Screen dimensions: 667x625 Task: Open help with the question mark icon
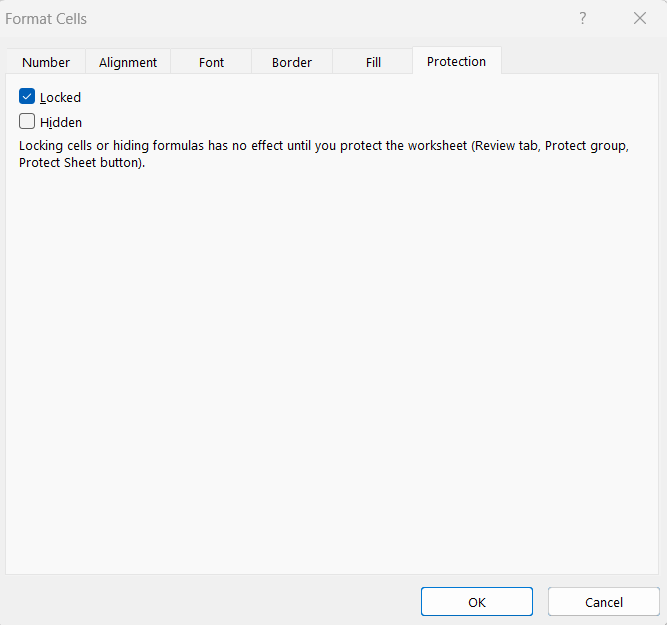click(583, 18)
